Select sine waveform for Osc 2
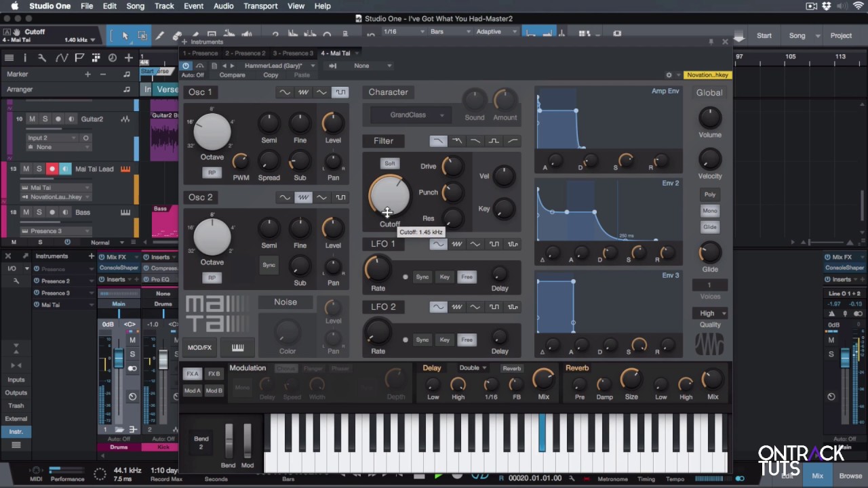Viewport: 868px width, 488px height. [x=285, y=197]
